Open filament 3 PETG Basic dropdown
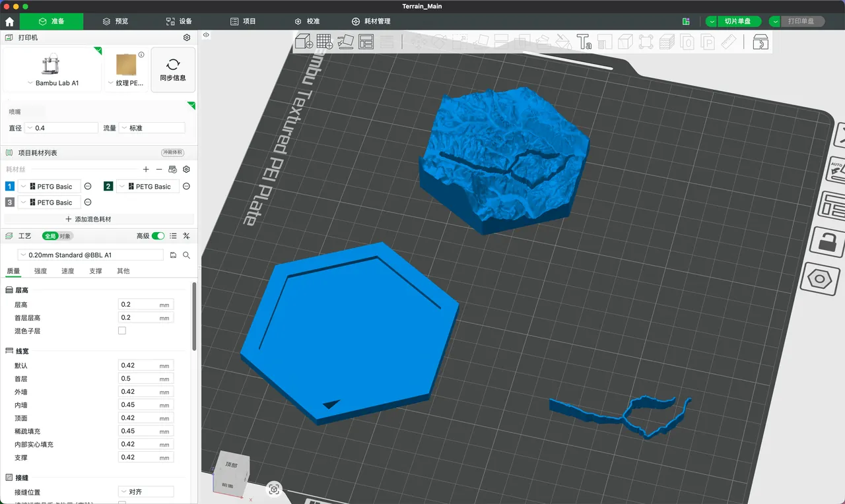 [50, 203]
